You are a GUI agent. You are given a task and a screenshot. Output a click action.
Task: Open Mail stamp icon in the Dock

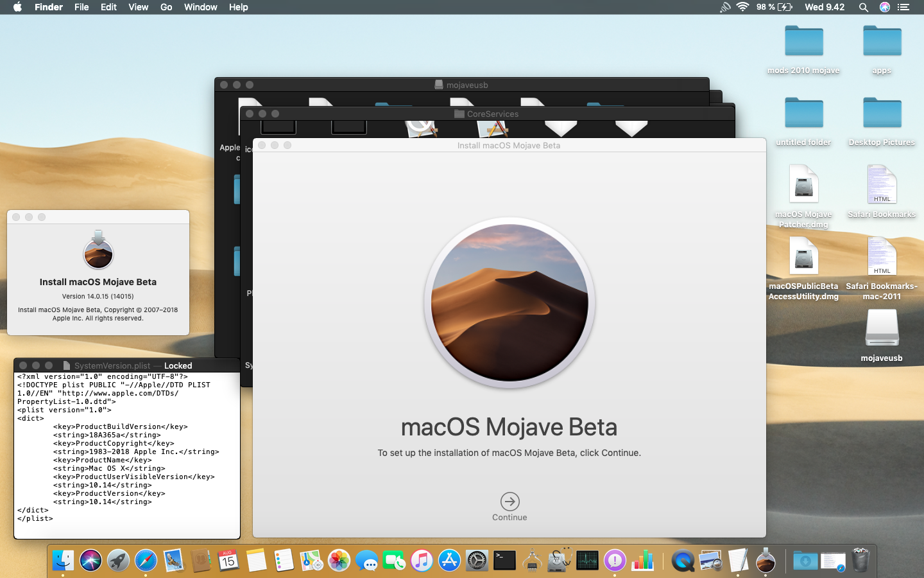(173, 560)
